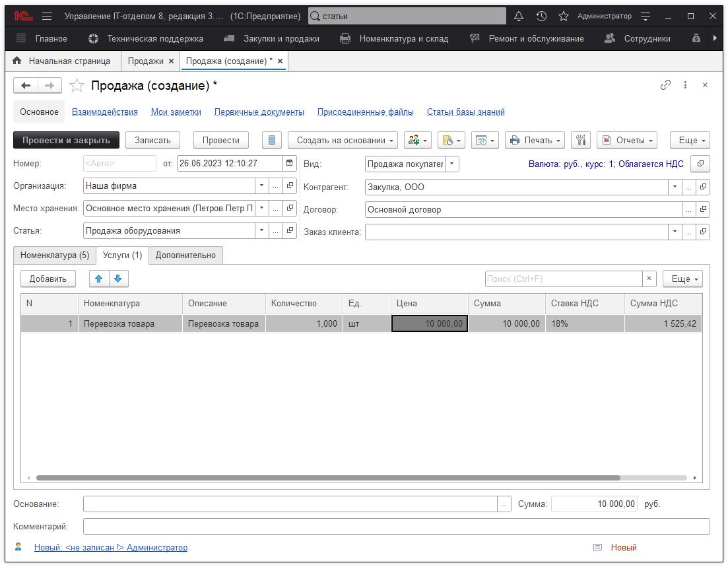Click the notifications bell icon

[519, 16]
